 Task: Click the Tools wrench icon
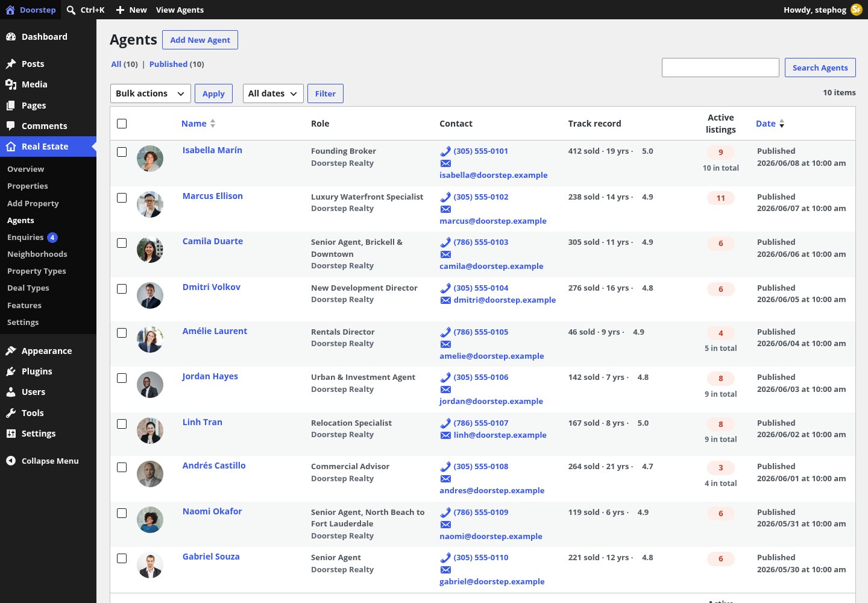(x=11, y=413)
